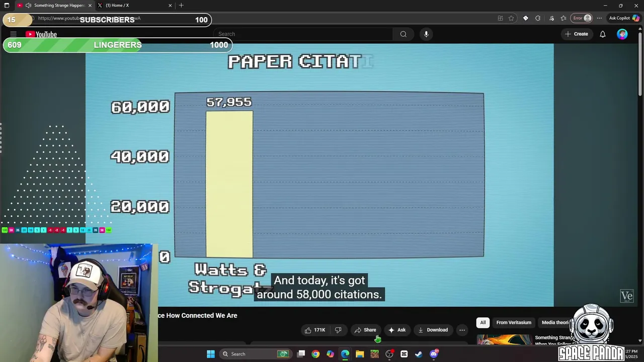Click the 60,000 axis label

coord(140,107)
